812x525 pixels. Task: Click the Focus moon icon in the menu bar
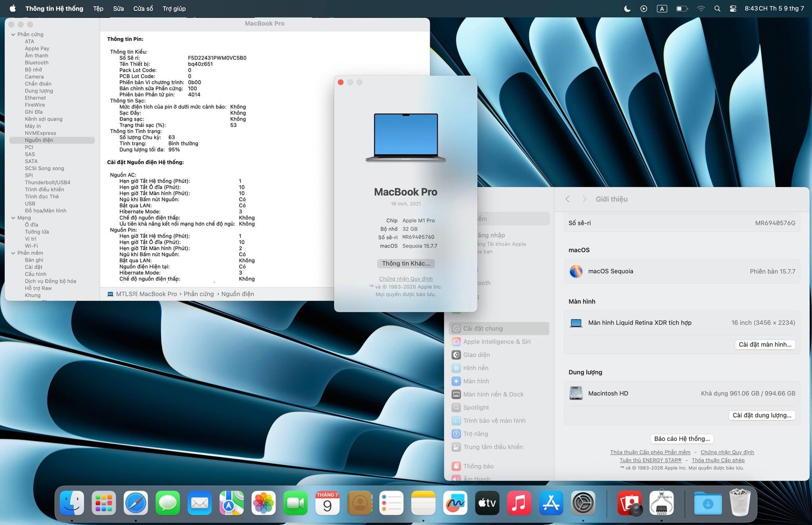(x=627, y=8)
